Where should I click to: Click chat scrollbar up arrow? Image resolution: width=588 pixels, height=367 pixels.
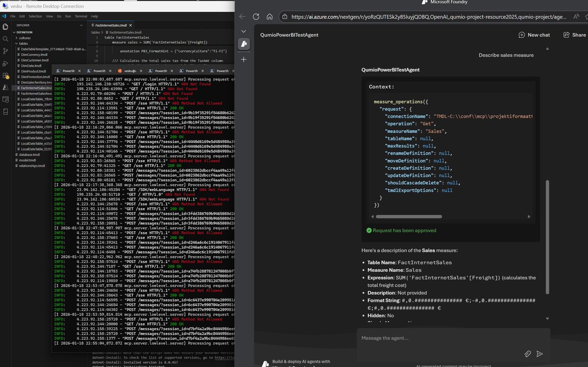pos(548,49)
